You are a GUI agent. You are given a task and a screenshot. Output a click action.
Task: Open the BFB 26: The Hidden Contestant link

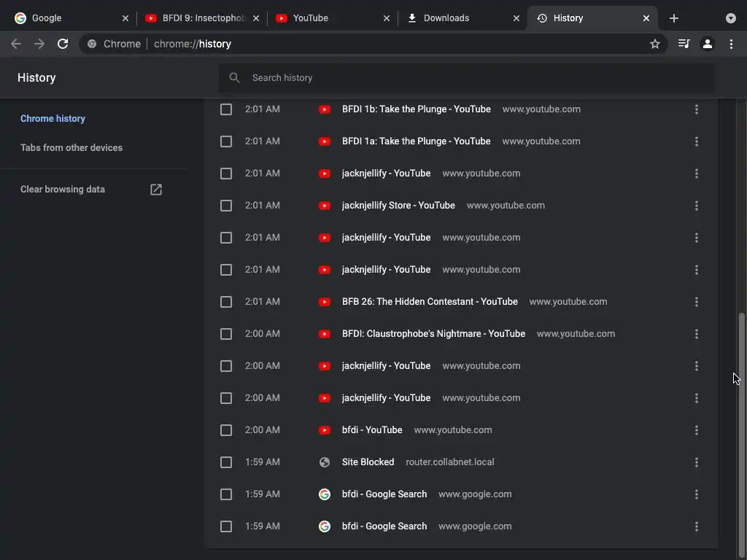tap(430, 302)
